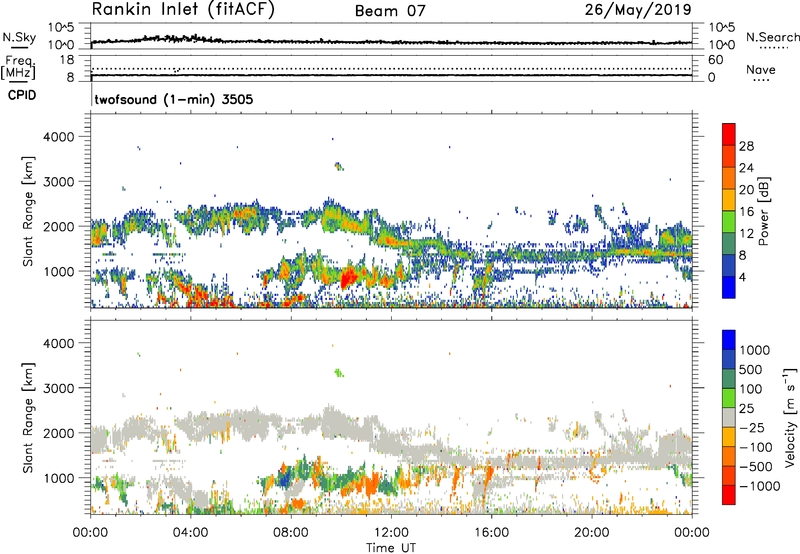The width and height of the screenshot is (800, 554).
Task: Select the 'N.Sky' legend label
Action: tap(19, 37)
